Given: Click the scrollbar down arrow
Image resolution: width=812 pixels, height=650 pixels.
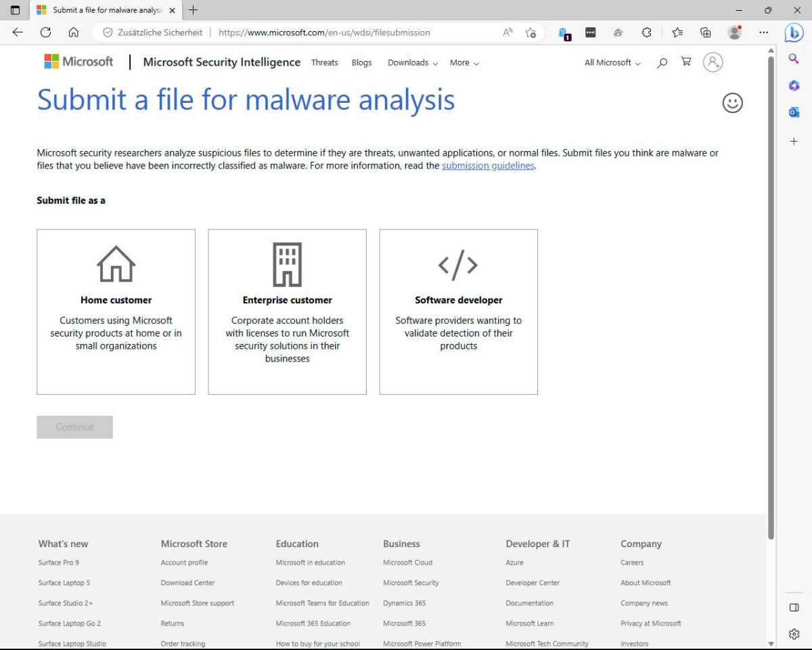Looking at the screenshot, I should pos(771,643).
